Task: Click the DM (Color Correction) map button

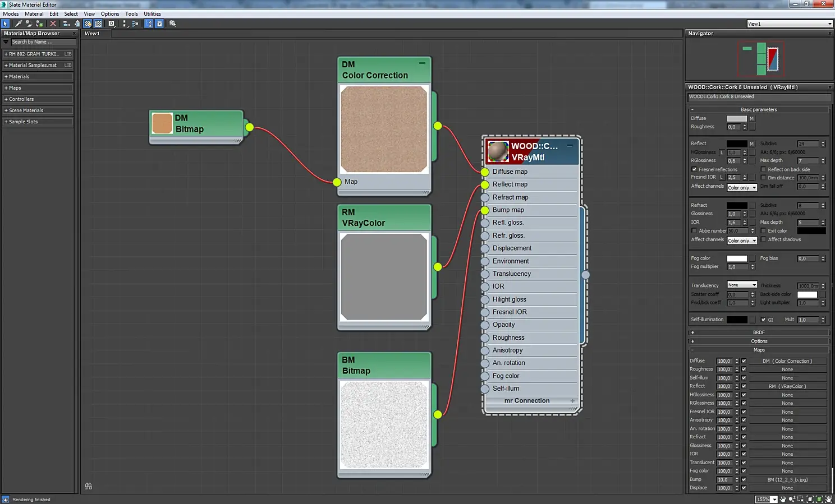Action: [x=787, y=361]
